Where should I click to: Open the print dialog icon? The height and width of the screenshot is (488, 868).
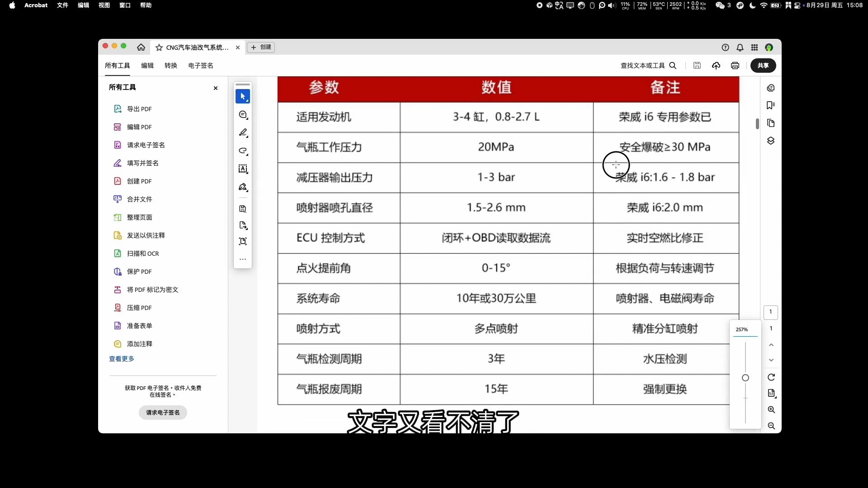point(735,66)
